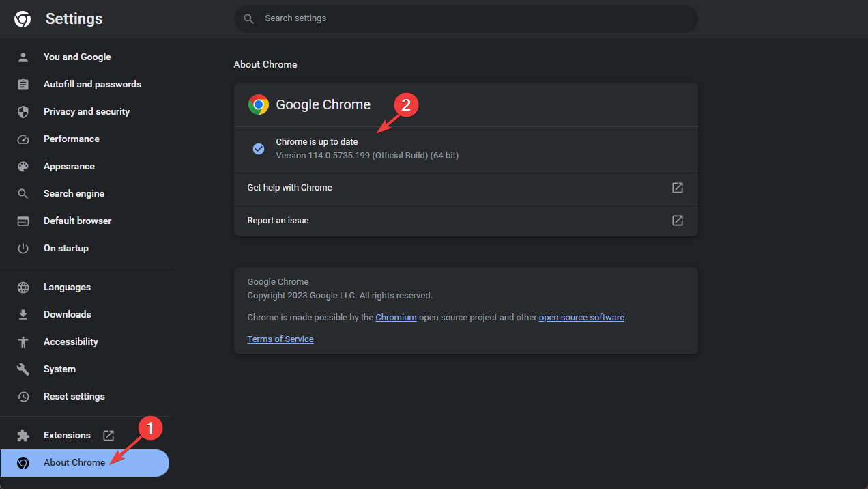Click the palette icon for Appearance
The image size is (868, 489).
click(x=23, y=166)
